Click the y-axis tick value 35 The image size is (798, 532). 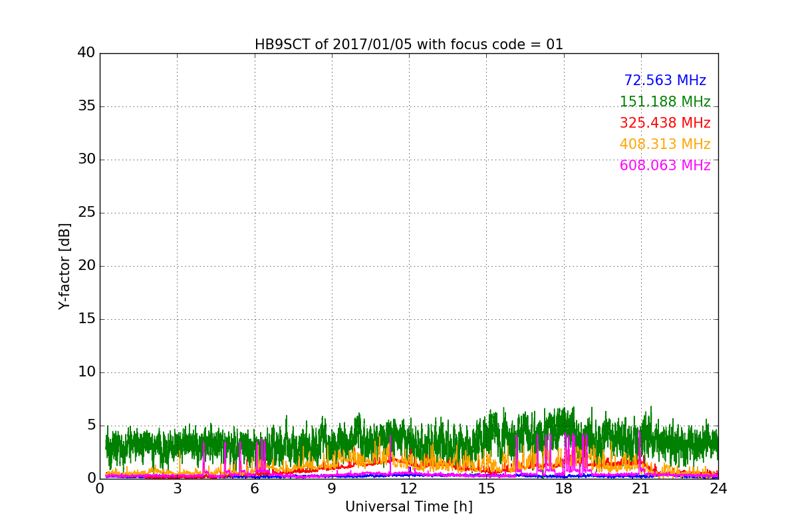[86, 106]
